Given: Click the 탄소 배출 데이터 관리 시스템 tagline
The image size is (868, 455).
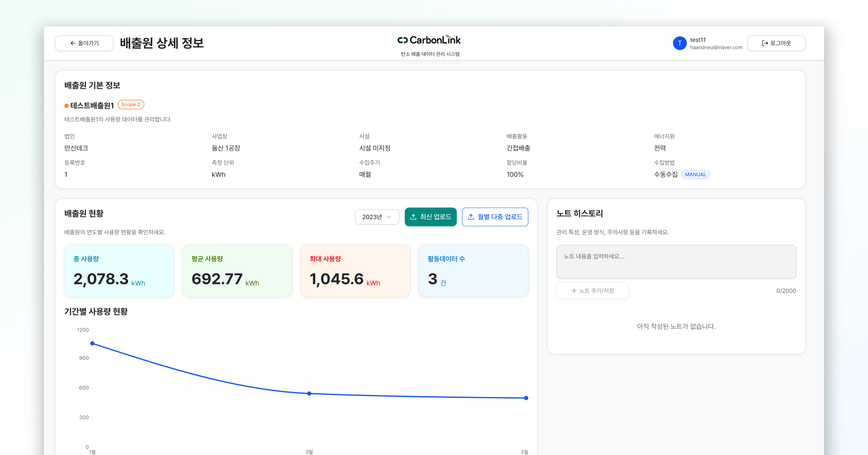Looking at the screenshot, I should 430,54.
